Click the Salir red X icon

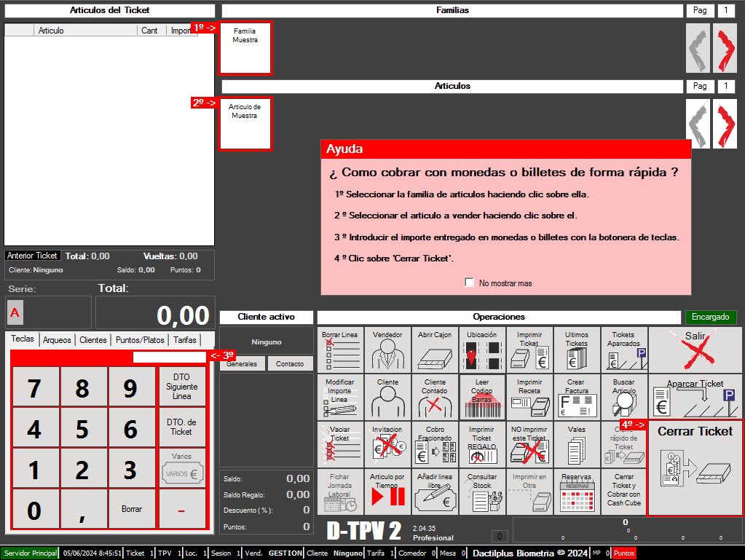pos(695,350)
